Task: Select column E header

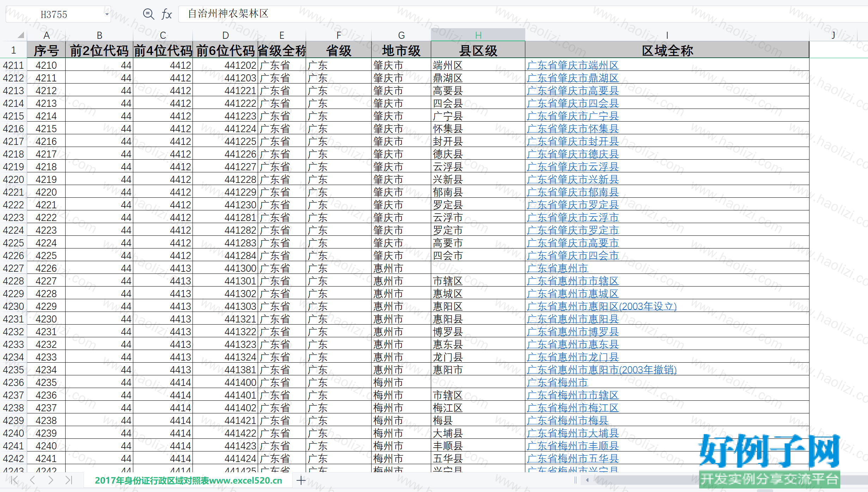Action: (282, 35)
